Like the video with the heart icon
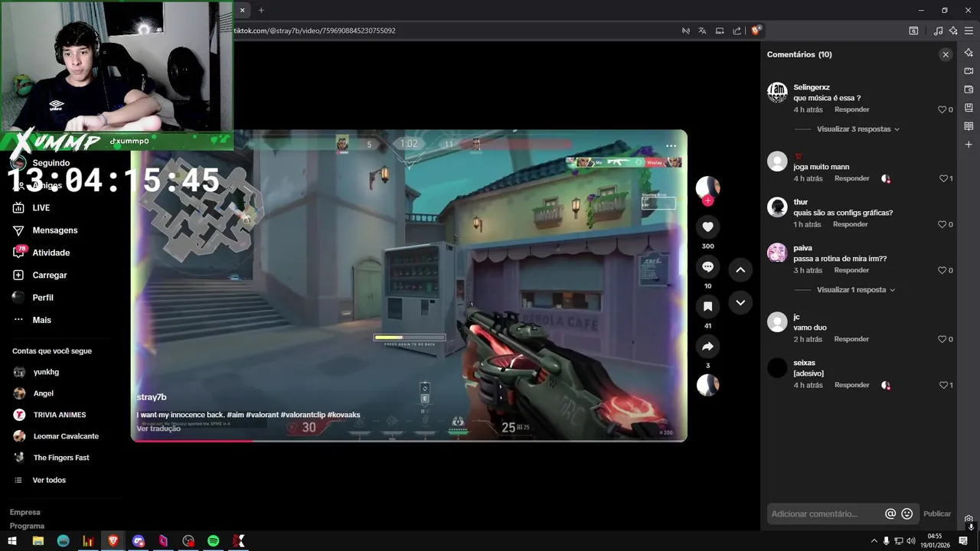 pyautogui.click(x=707, y=227)
